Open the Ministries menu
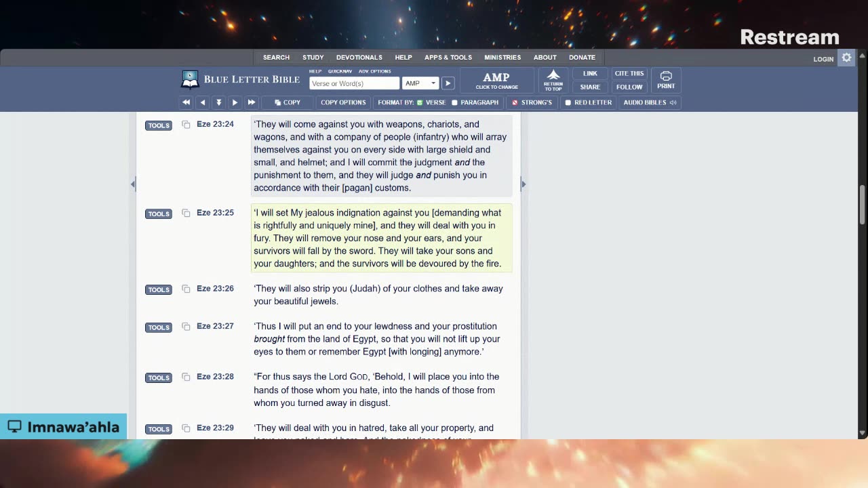Viewport: 868px width, 488px height. 502,58
